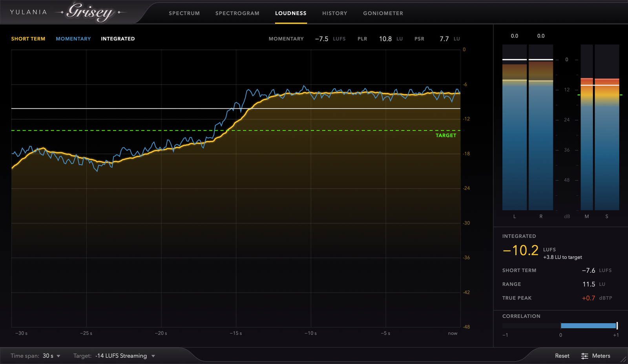Switch to the Goniometer tab
Screen dimensions: 628x364
click(383, 13)
